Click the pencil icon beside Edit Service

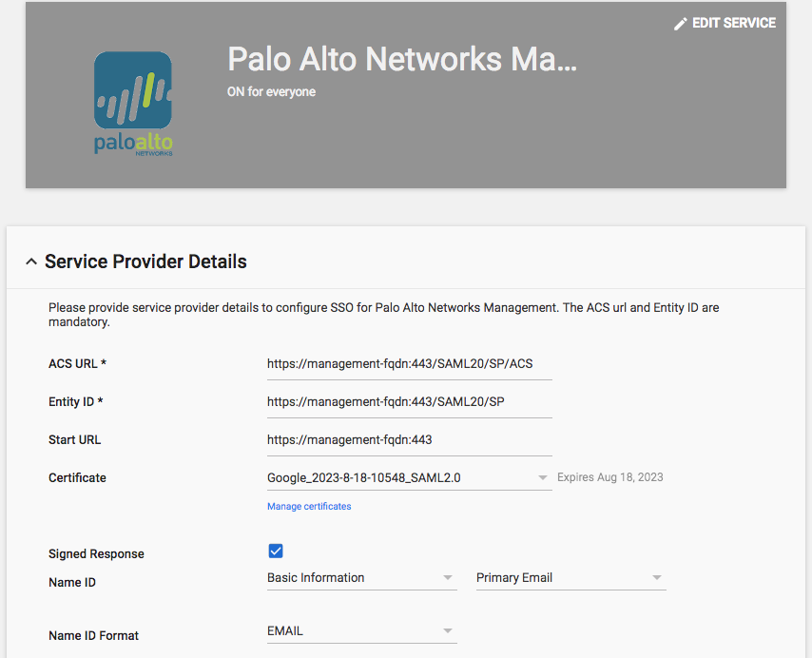[680, 24]
